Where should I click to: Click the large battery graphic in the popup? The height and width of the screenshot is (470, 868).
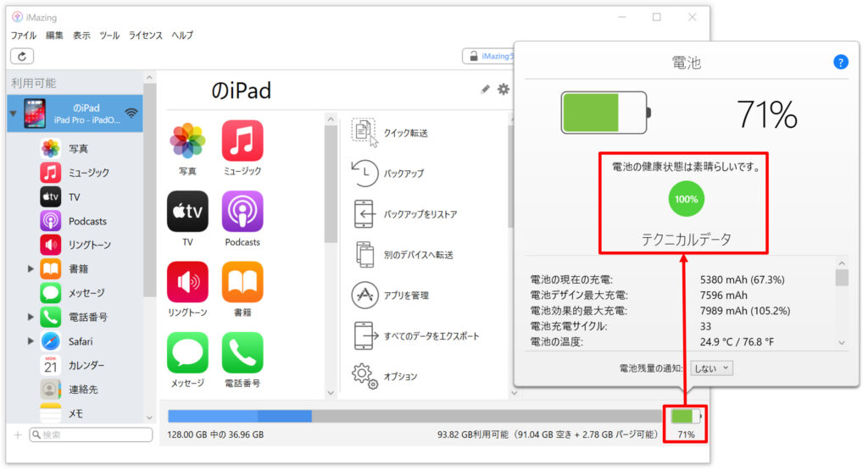pyautogui.click(x=605, y=113)
